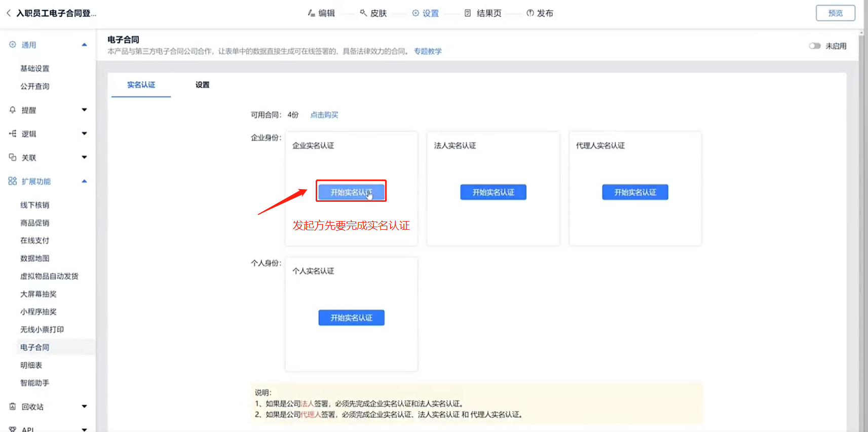This screenshot has height=432, width=868.
Task: Select the 实名认证 tab
Action: pos(141,85)
